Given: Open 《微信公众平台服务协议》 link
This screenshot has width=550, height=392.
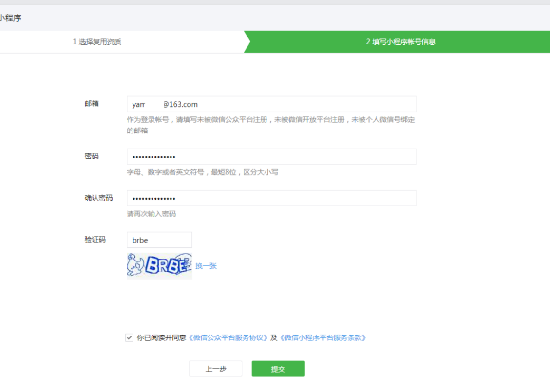Looking at the screenshot, I should click(x=228, y=337).
